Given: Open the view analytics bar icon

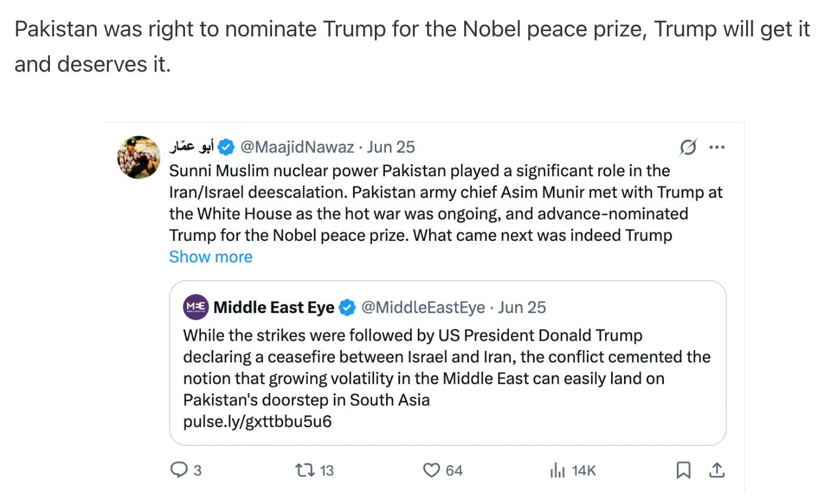Looking at the screenshot, I should point(557,470).
